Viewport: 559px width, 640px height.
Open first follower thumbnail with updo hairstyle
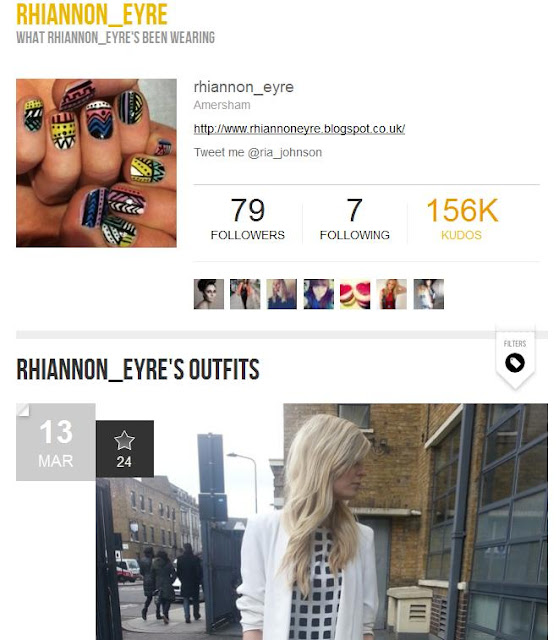pos(209,294)
